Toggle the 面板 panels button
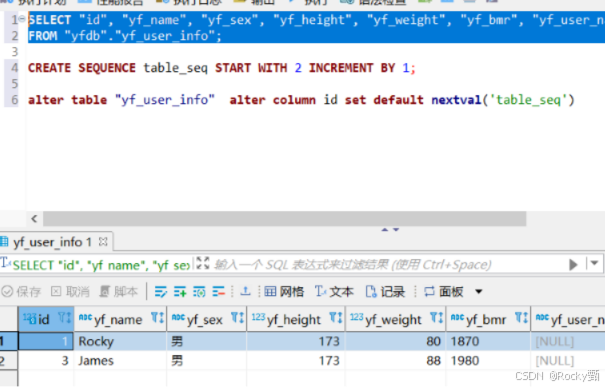Image resolution: width=605 pixels, height=387 pixels. click(444, 292)
